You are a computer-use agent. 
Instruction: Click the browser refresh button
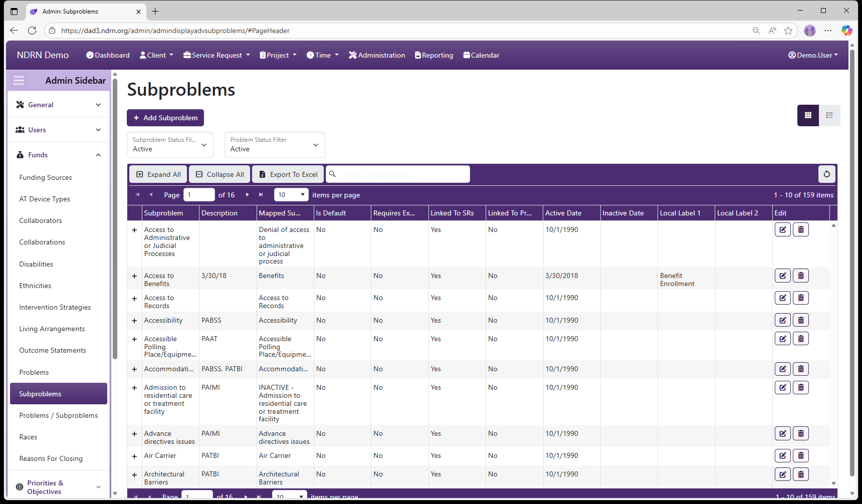point(32,31)
